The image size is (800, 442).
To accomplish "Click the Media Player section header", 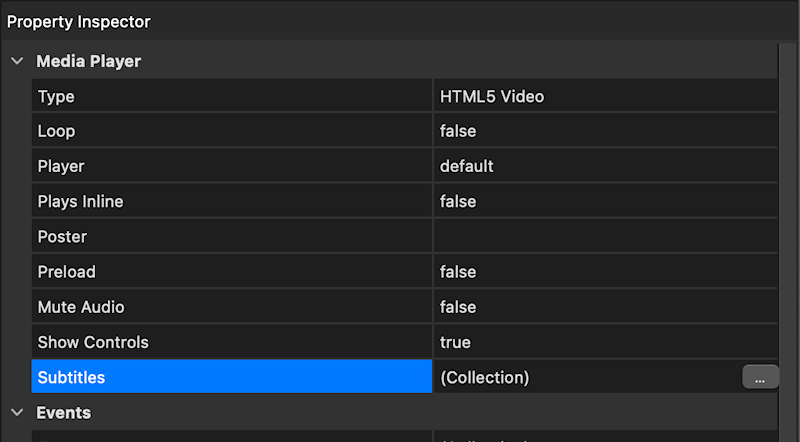I will (x=89, y=61).
